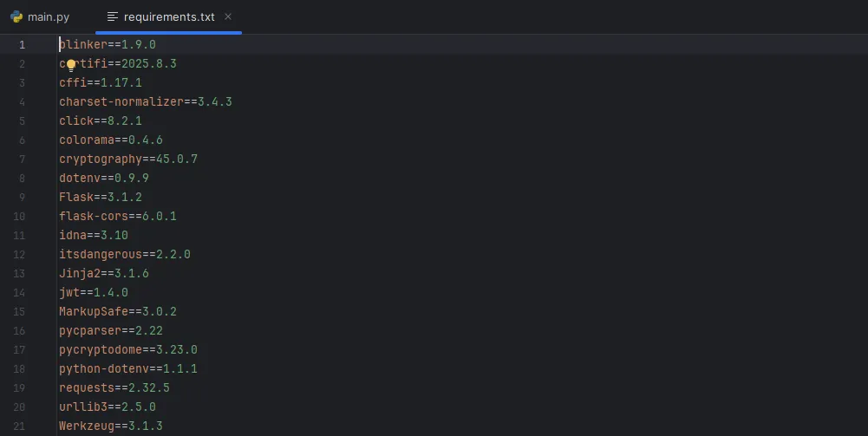Select the requirements.txt tab label
Viewport: 868px width, 436px height.
click(172, 16)
